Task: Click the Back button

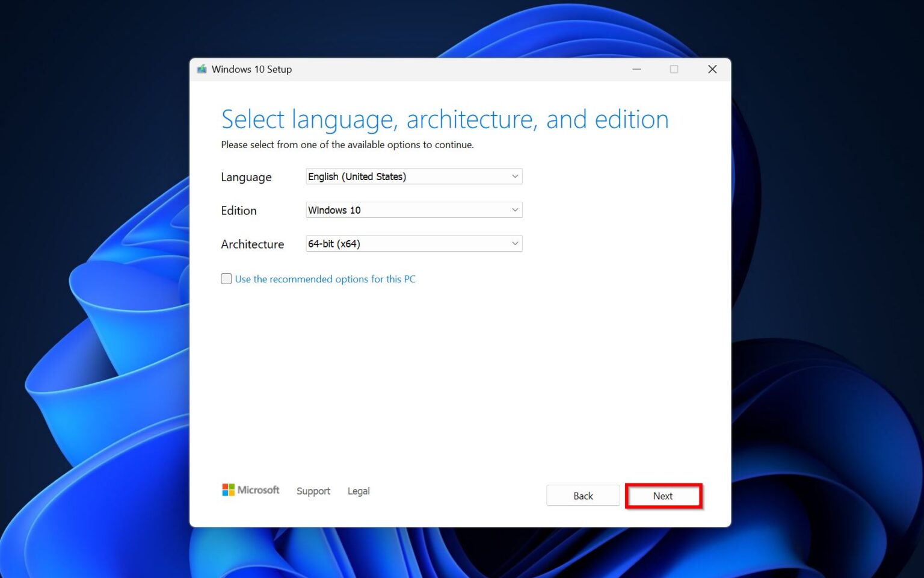Action: click(582, 496)
